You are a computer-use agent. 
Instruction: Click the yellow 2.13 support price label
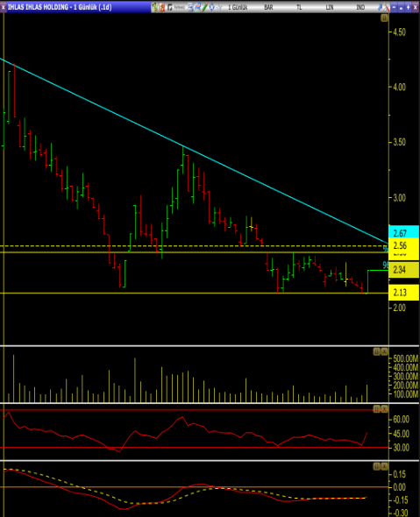[x=404, y=293]
